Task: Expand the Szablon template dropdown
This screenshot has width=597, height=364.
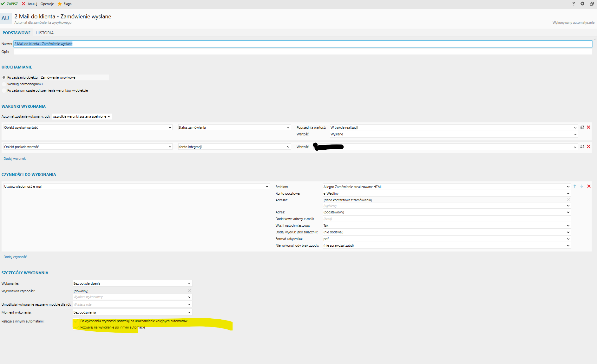Action: 568,187
